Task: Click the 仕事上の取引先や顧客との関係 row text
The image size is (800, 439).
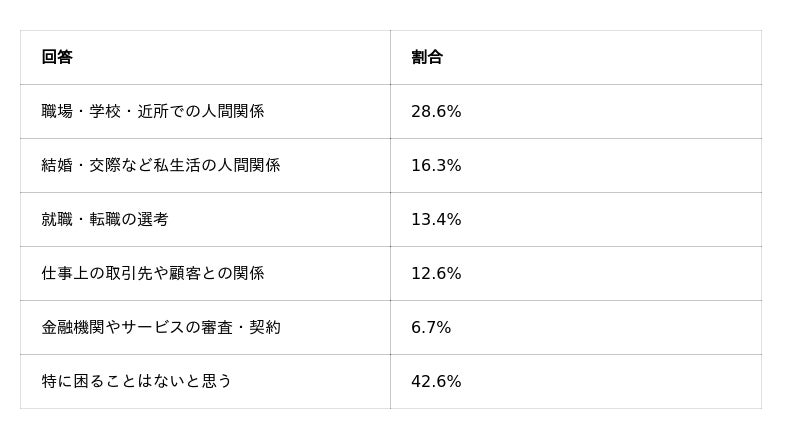Action: 153,273
